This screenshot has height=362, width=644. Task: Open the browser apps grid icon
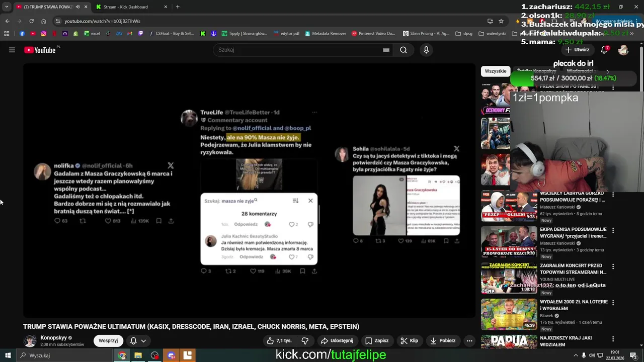click(x=7, y=34)
